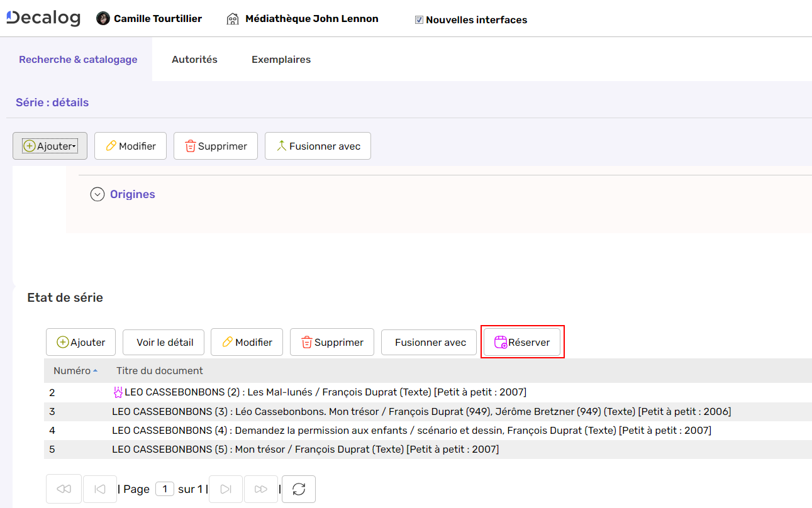The height and width of the screenshot is (508, 812).
Task: Click the reservation icon inside the Réserver button
Action: coord(501,341)
